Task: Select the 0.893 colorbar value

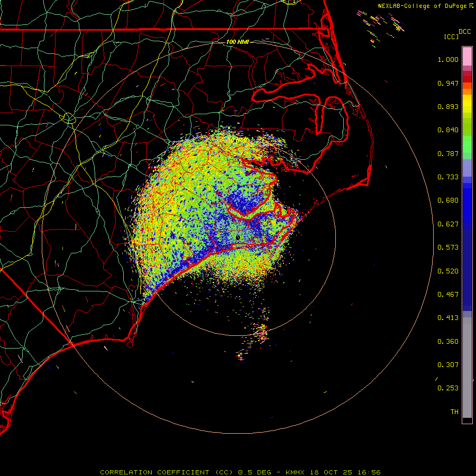Action: coord(448,106)
